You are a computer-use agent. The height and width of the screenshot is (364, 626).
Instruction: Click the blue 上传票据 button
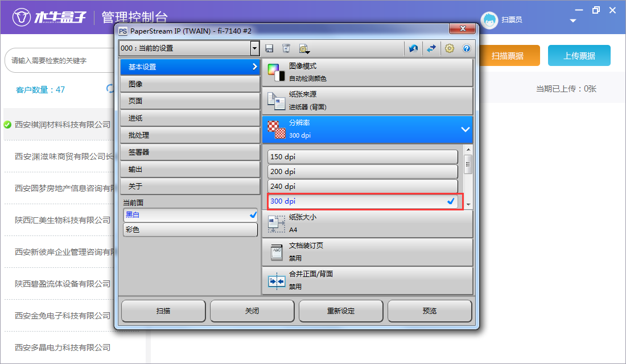click(579, 56)
